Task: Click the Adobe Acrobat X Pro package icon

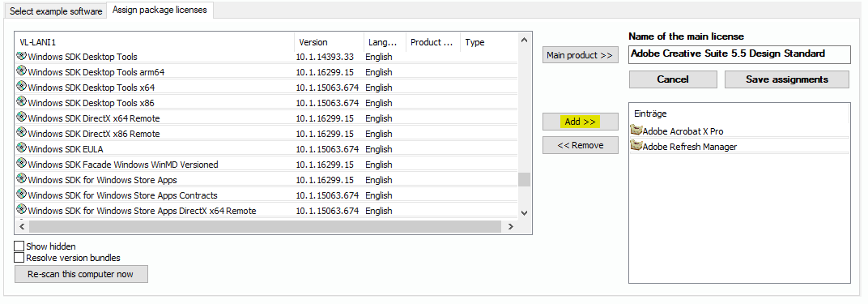Action: click(636, 131)
